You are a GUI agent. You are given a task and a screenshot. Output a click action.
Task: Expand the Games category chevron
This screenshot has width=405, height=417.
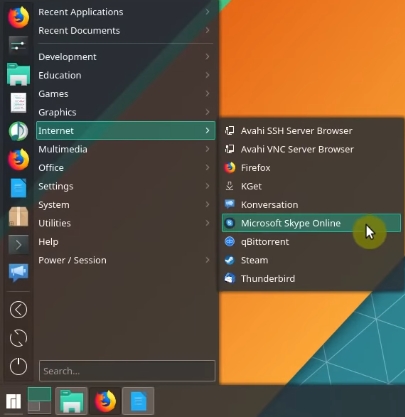(x=207, y=94)
